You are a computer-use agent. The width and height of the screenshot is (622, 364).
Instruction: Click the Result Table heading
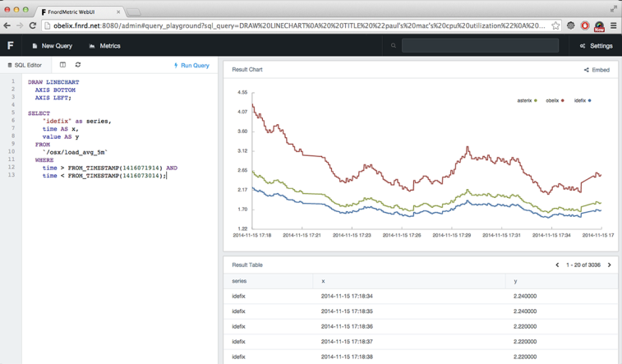coord(247,265)
